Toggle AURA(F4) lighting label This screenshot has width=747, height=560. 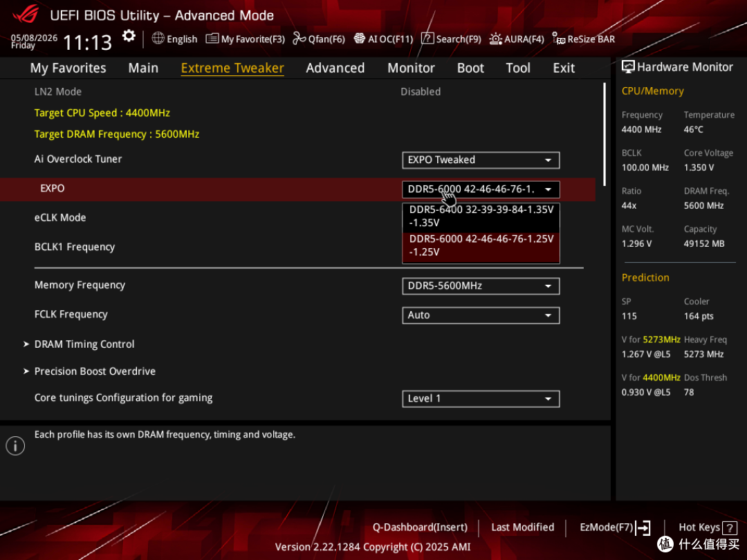524,39
